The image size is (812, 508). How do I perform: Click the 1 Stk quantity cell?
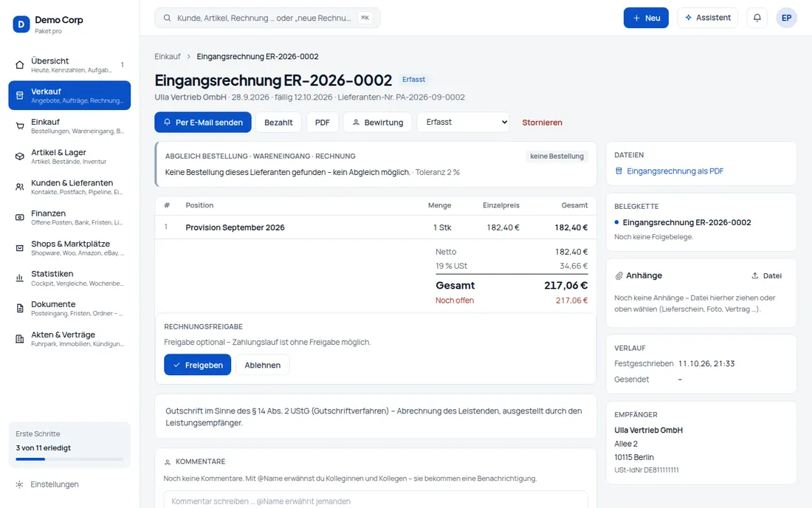pyautogui.click(x=442, y=227)
